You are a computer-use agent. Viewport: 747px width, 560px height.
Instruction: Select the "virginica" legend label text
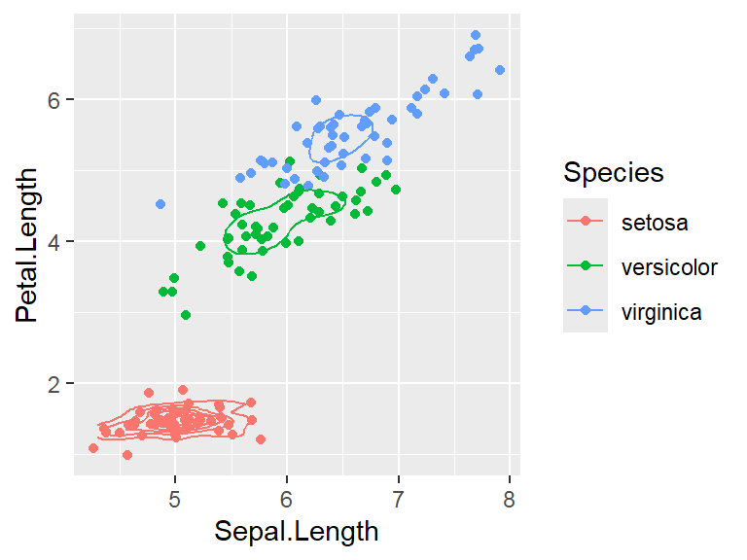click(x=660, y=312)
